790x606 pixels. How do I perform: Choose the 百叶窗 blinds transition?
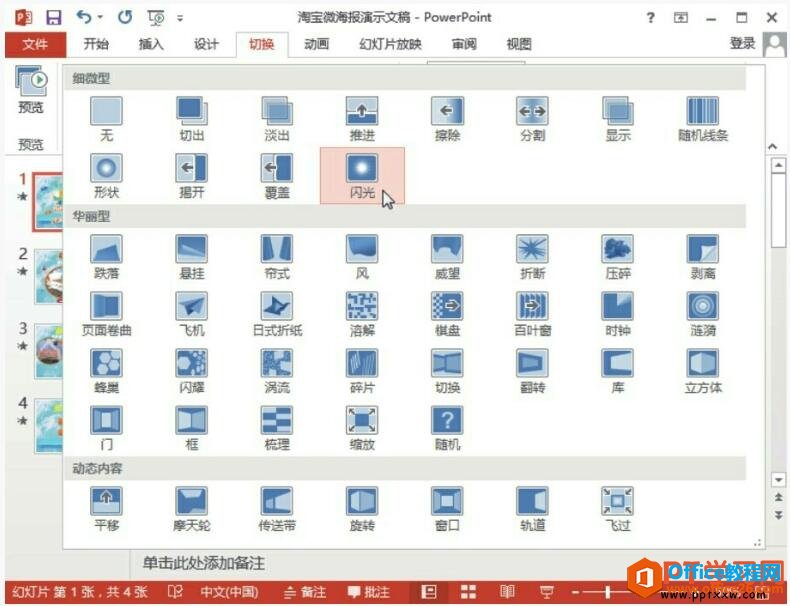533,314
